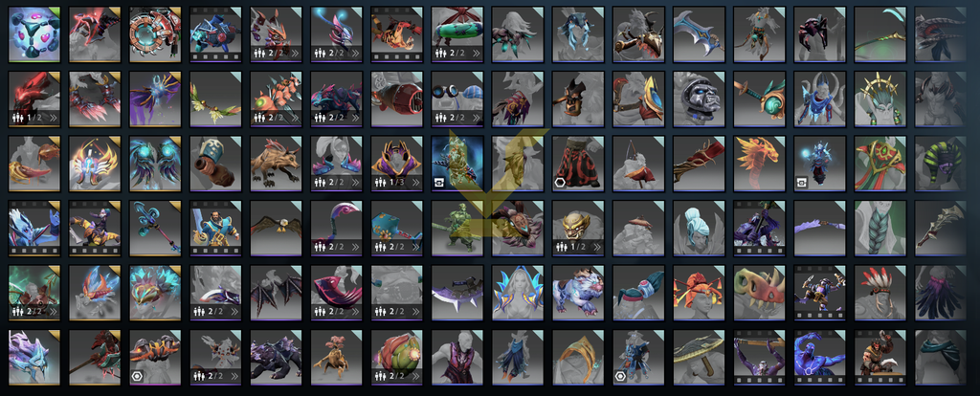Viewport: 980px width, 396px height.
Task: Select the silver metal mask with blue eye
Action: coord(700,99)
